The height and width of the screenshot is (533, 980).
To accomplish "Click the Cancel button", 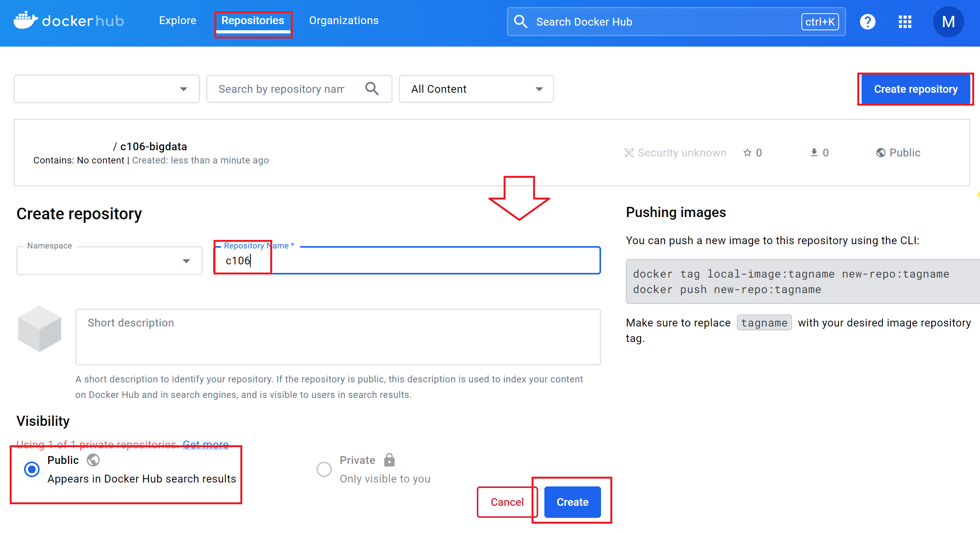I will (x=507, y=502).
